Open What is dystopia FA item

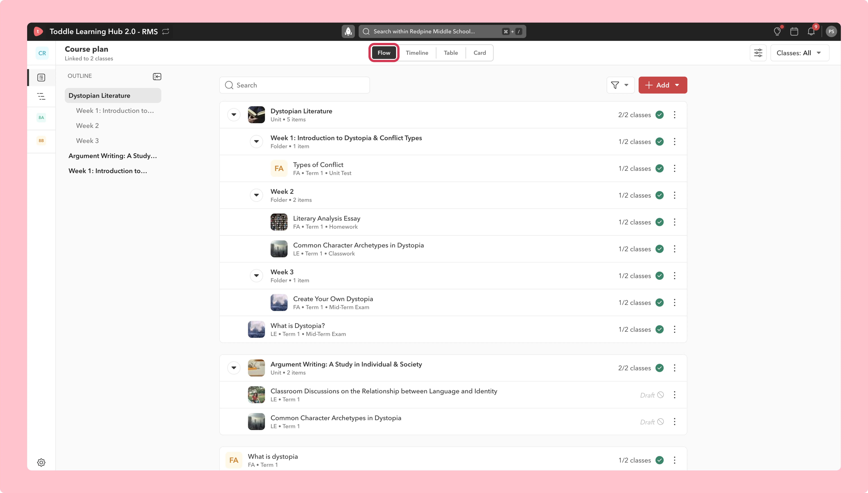273,456
